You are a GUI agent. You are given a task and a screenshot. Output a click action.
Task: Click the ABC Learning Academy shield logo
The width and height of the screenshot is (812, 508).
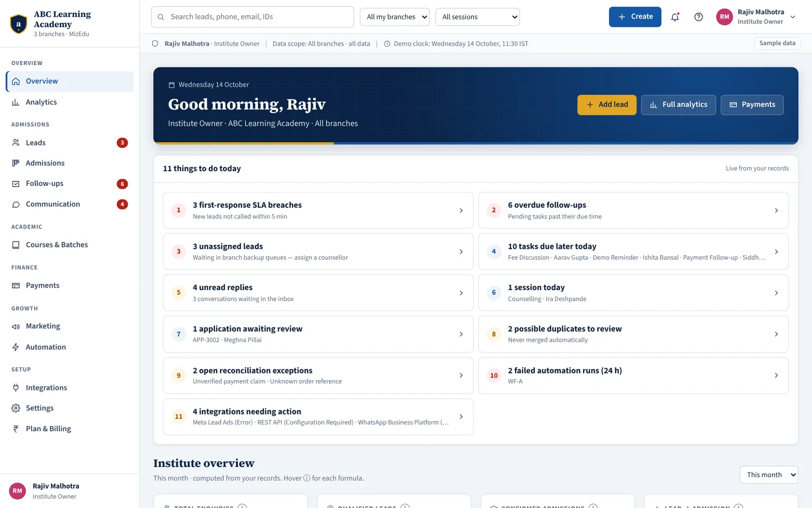[19, 24]
